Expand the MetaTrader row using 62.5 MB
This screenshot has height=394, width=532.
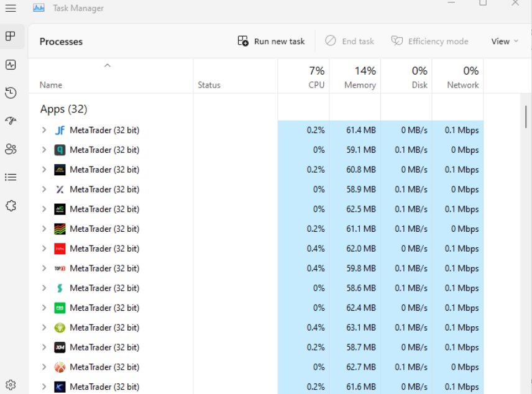click(x=44, y=209)
